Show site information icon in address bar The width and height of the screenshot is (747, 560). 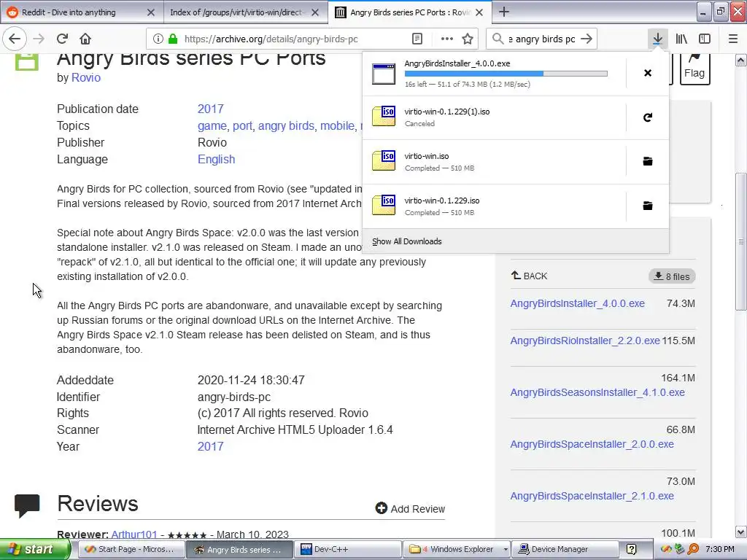(x=158, y=39)
